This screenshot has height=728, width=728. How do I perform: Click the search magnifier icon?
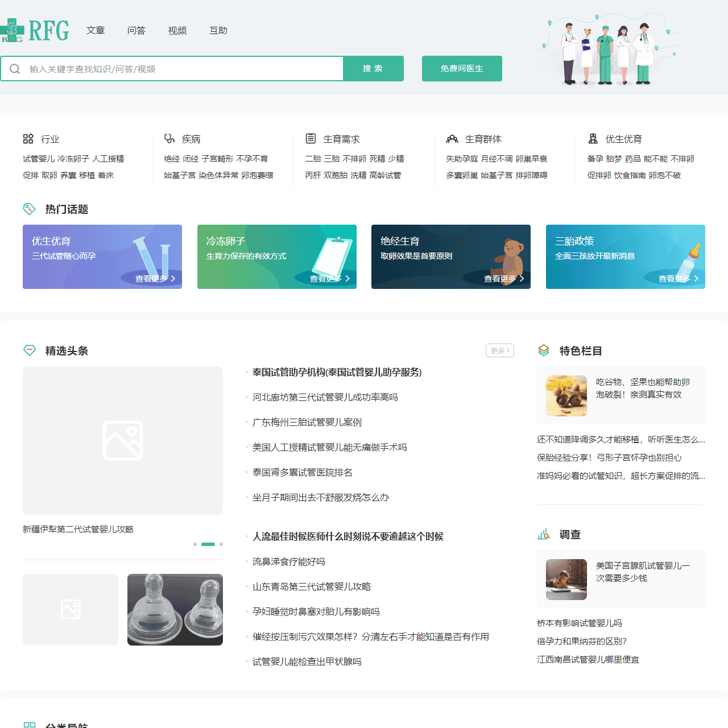click(15, 68)
